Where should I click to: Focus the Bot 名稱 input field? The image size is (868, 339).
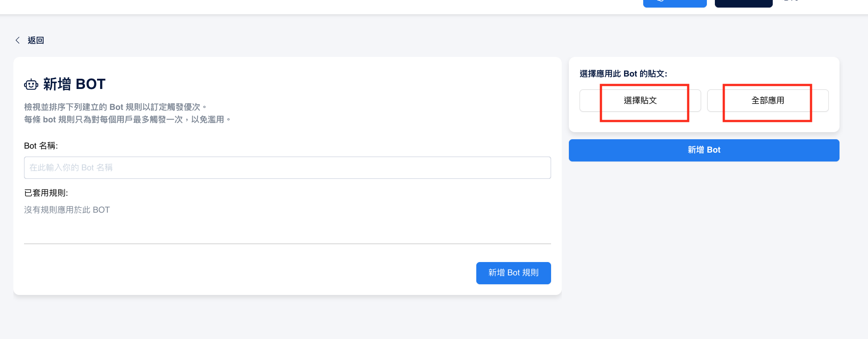(287, 168)
